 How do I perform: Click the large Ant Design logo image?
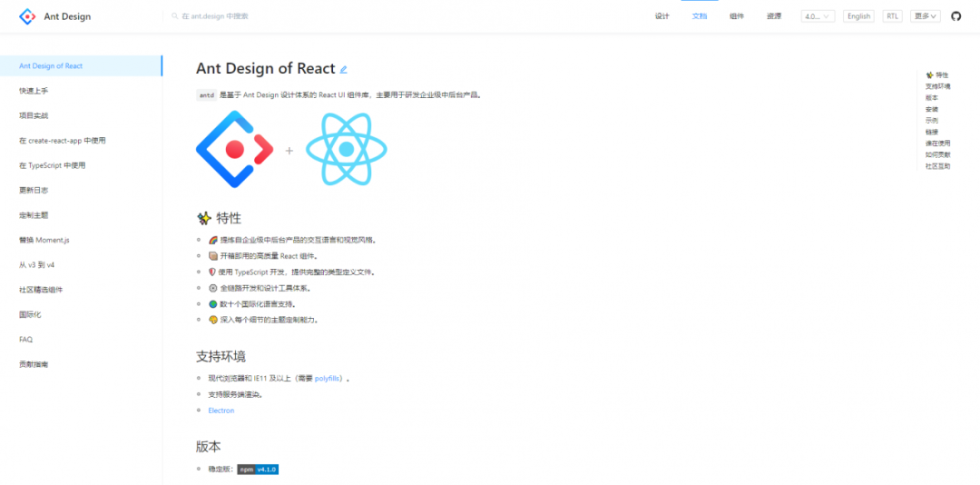(234, 149)
